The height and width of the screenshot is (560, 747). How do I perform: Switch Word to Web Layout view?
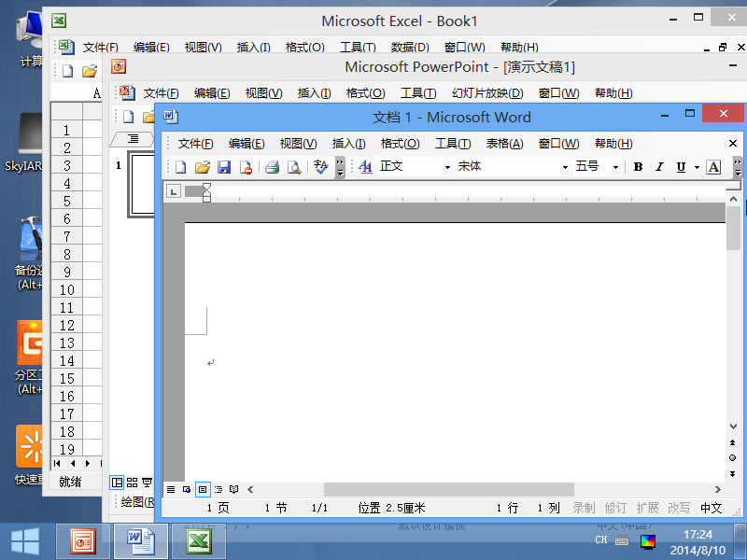[187, 489]
